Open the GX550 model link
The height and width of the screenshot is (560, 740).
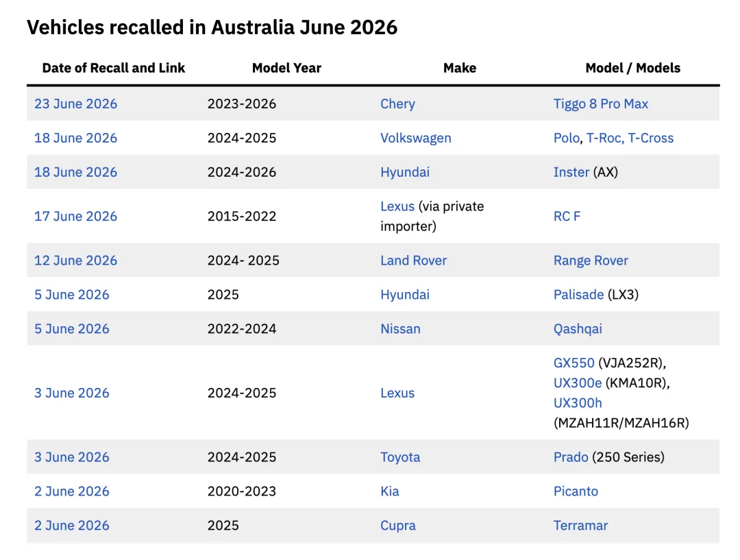(x=574, y=363)
